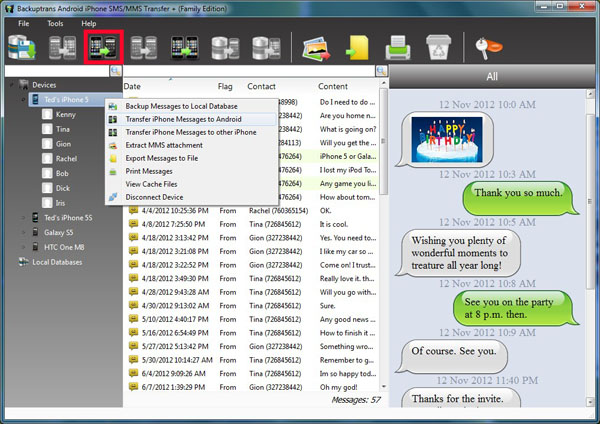This screenshot has height=424, width=600.
Task: Click the recycle bin delete icon
Action: (439, 47)
